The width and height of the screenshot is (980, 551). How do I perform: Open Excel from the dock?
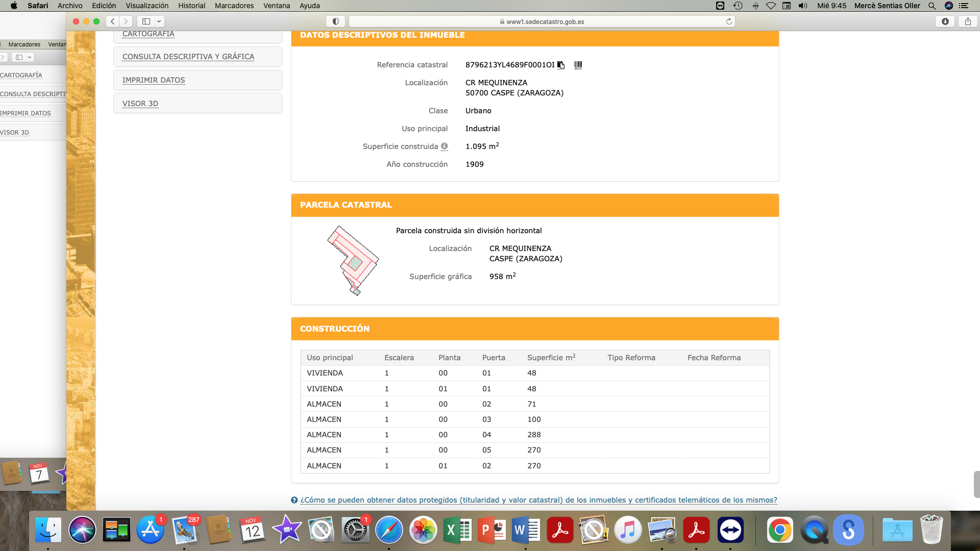[457, 530]
